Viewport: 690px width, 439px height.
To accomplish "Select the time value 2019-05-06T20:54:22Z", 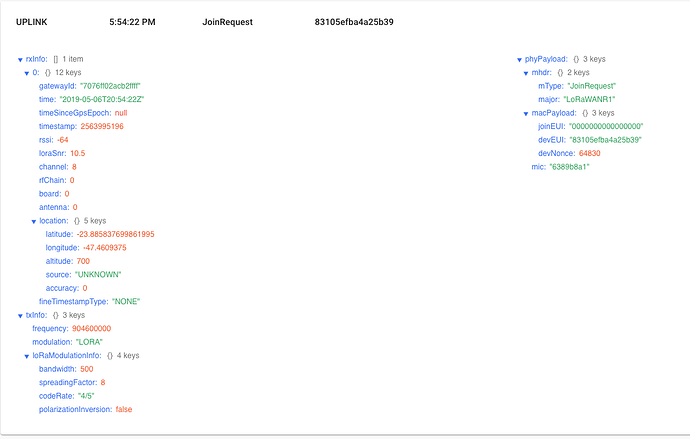I will (102, 99).
